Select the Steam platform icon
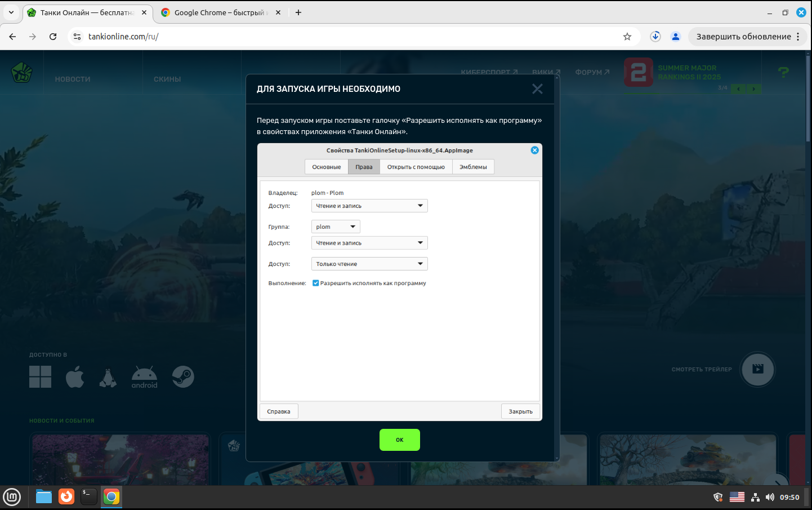812x510 pixels. pos(183,376)
